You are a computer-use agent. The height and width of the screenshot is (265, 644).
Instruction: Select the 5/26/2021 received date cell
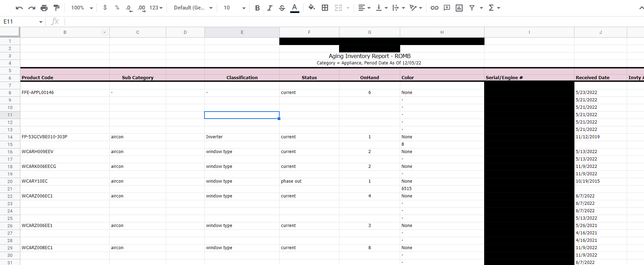600,226
